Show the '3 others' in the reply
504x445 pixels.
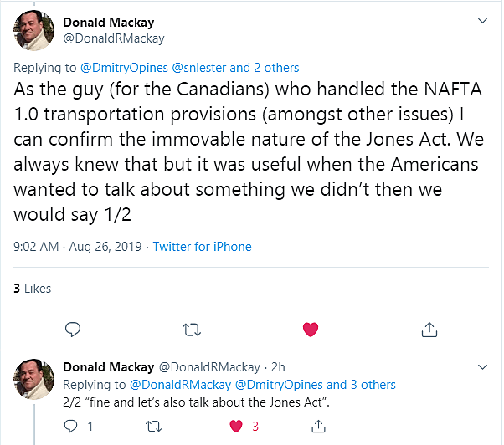coord(370,385)
